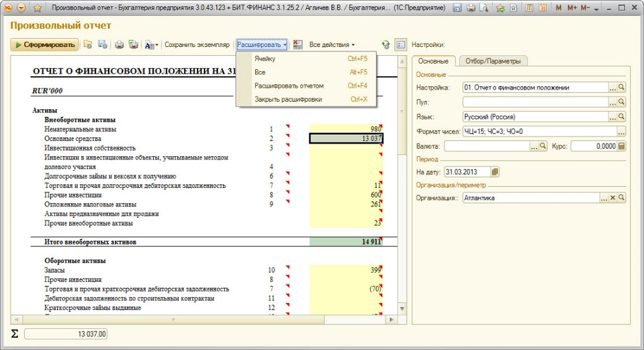Click the Пул input field

pos(535,102)
